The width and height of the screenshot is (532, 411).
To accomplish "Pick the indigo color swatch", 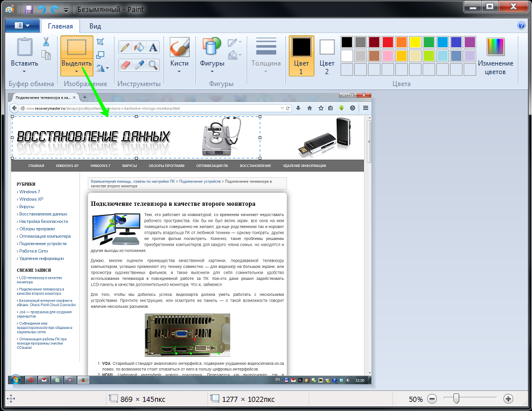I will tap(456, 42).
